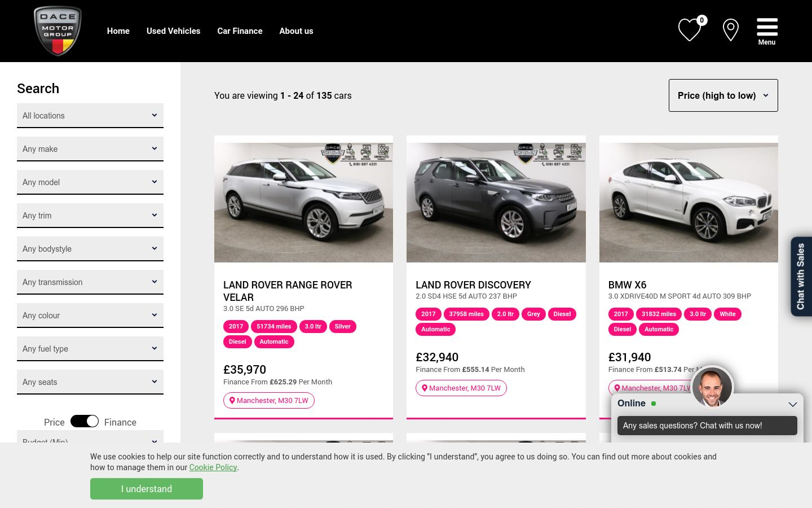Toggle the Price/Finance switch
This screenshot has height=508, width=812.
point(85,422)
